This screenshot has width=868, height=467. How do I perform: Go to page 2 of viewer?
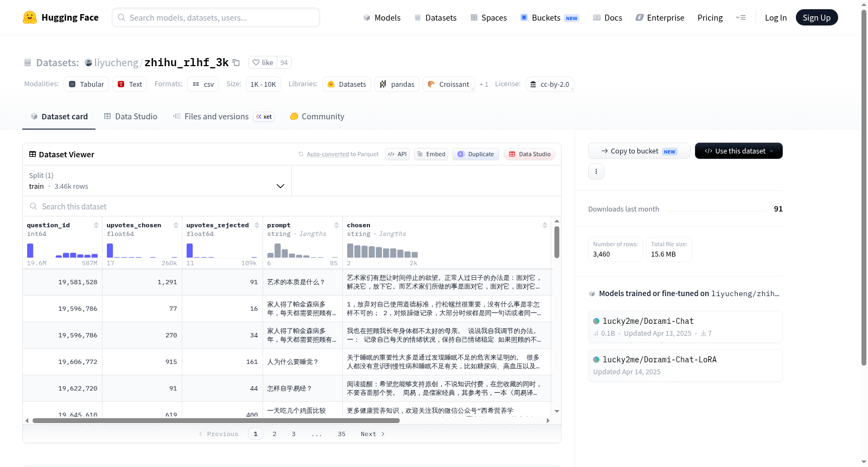275,434
